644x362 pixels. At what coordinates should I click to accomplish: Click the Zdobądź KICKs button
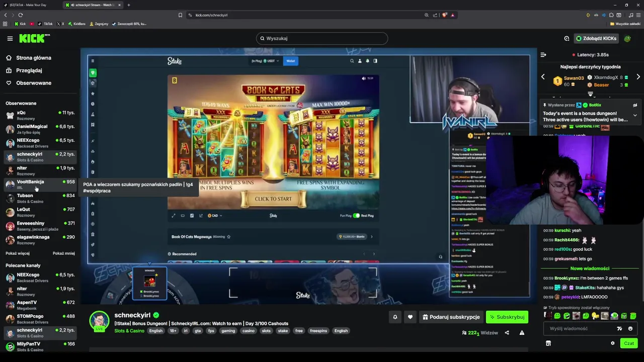coord(596,38)
